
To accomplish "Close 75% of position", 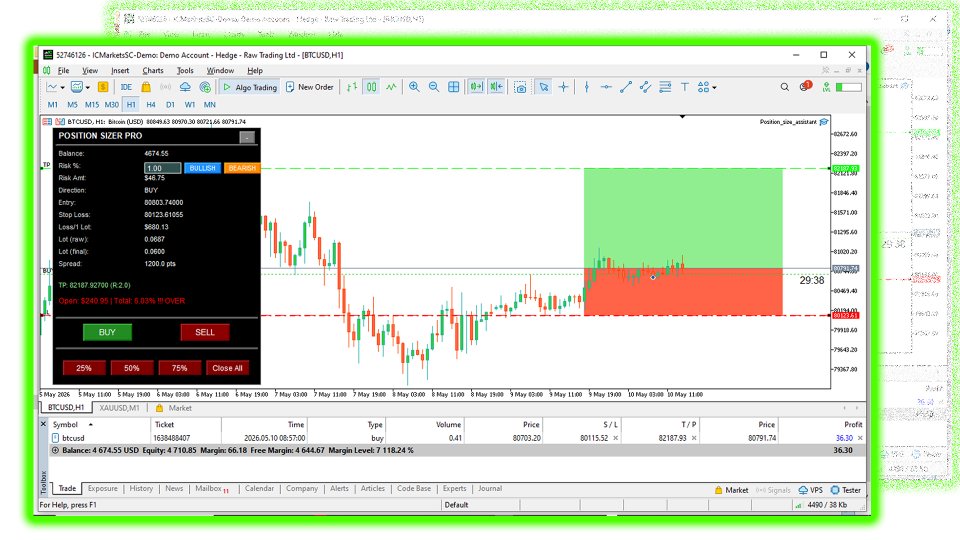I will coord(179,368).
